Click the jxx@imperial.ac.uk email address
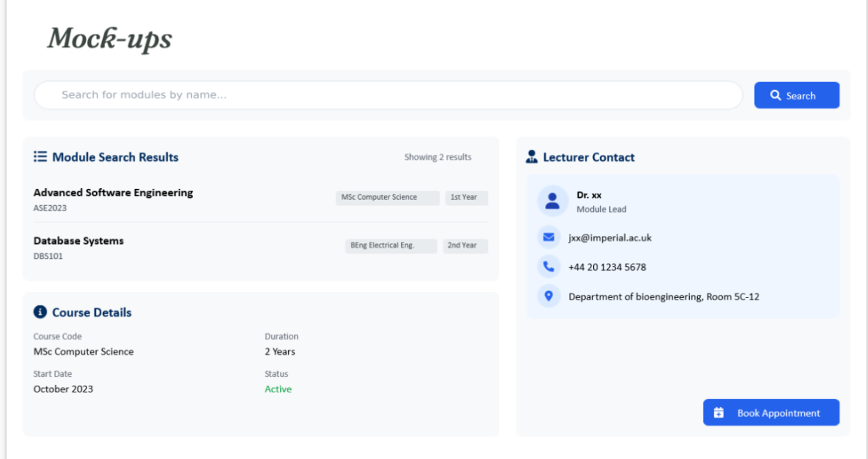The height and width of the screenshot is (459, 868). pos(609,238)
